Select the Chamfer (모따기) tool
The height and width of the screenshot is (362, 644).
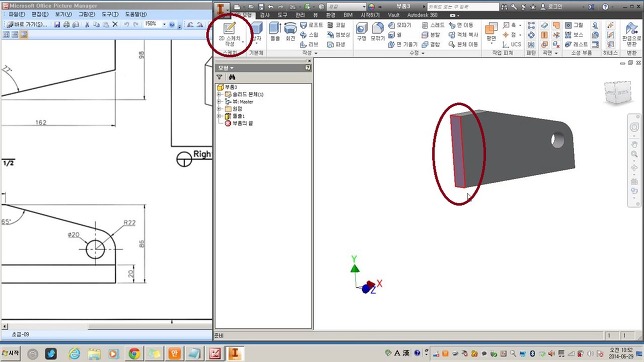pyautogui.click(x=400, y=25)
